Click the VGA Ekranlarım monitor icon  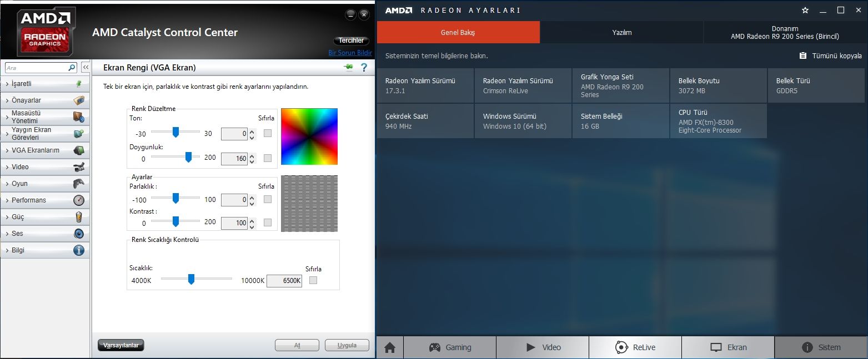pyautogui.click(x=79, y=150)
